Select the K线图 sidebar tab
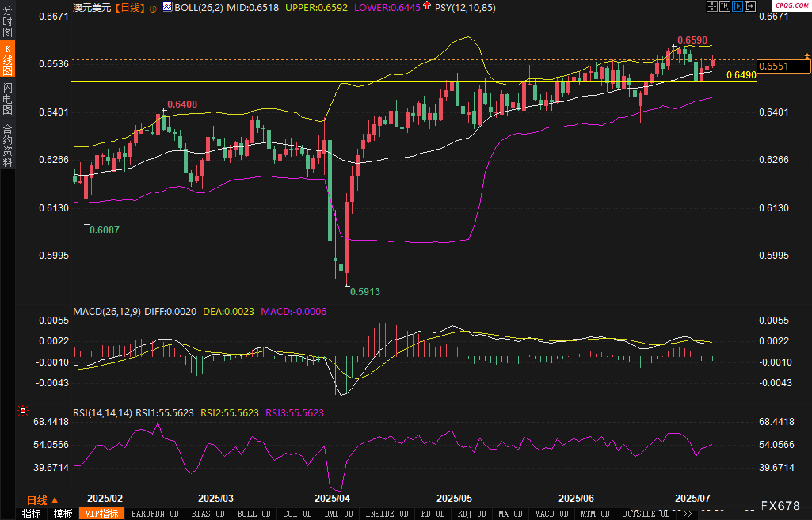 tap(7, 60)
